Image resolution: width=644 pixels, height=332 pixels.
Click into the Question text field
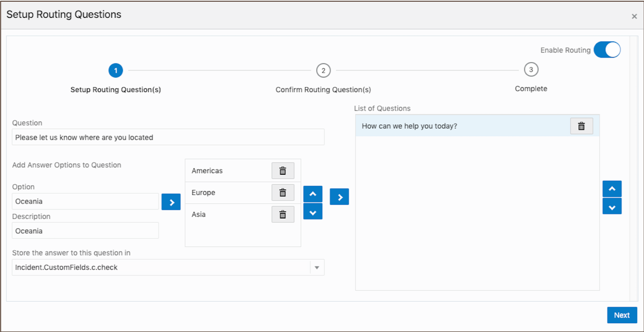tap(168, 137)
